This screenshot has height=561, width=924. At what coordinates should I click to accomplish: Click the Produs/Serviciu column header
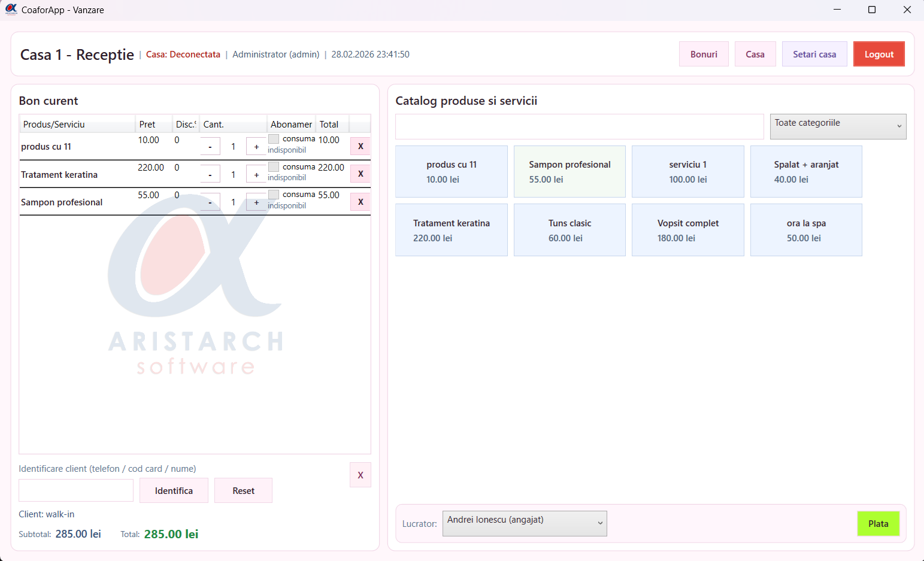[x=77, y=124]
